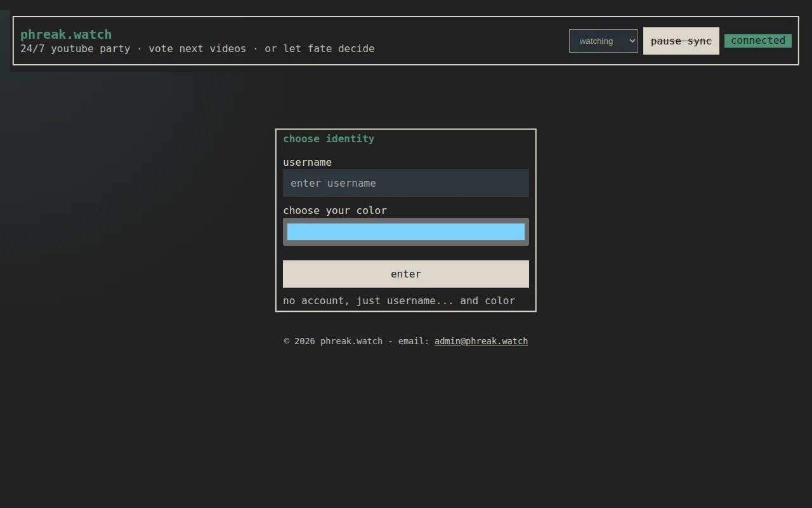Click the 'choose identity' panel heading
The image size is (812, 508).
click(329, 139)
